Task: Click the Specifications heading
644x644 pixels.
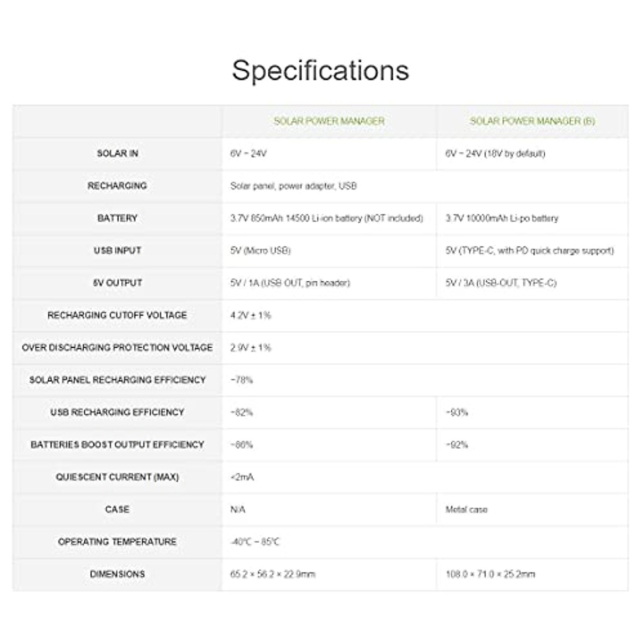Action: [x=320, y=70]
